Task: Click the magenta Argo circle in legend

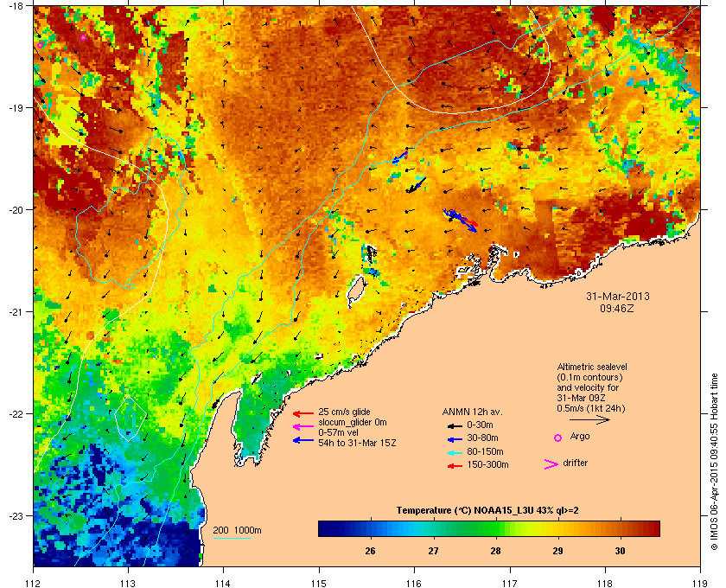Action: [558, 438]
